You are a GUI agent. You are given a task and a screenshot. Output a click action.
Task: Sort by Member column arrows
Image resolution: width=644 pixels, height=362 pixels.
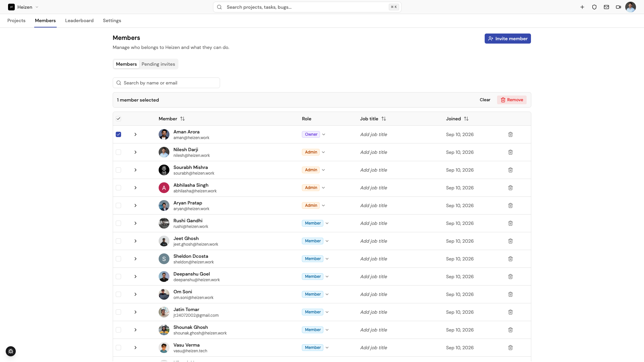tap(182, 119)
